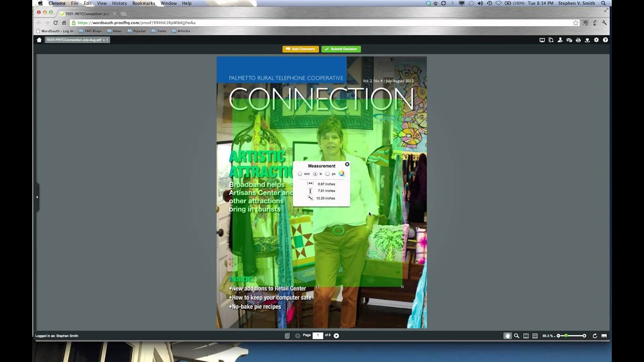
Task: Open the Chrome application menu
Action: point(57,4)
